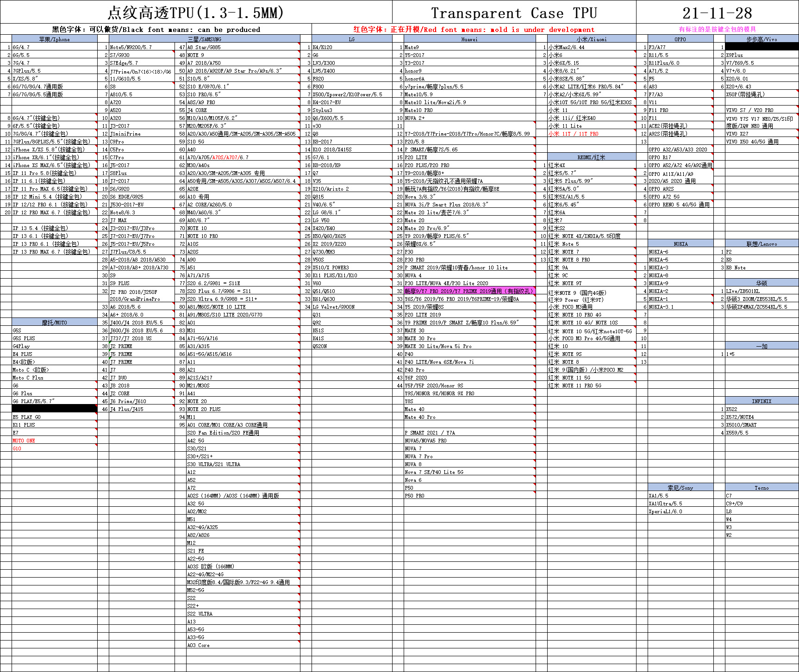This screenshot has height=672, width=799.
Task: Select the 'OPPO' column header
Action: click(x=680, y=39)
